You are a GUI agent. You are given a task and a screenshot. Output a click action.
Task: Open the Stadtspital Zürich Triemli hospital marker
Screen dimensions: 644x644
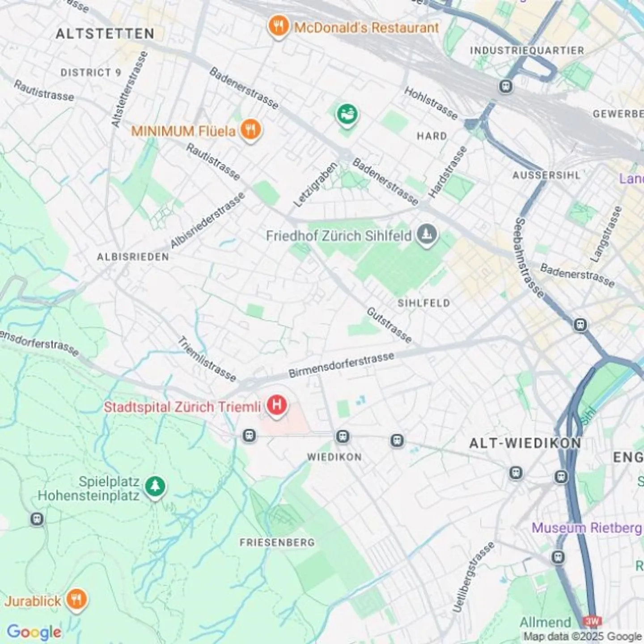click(276, 406)
